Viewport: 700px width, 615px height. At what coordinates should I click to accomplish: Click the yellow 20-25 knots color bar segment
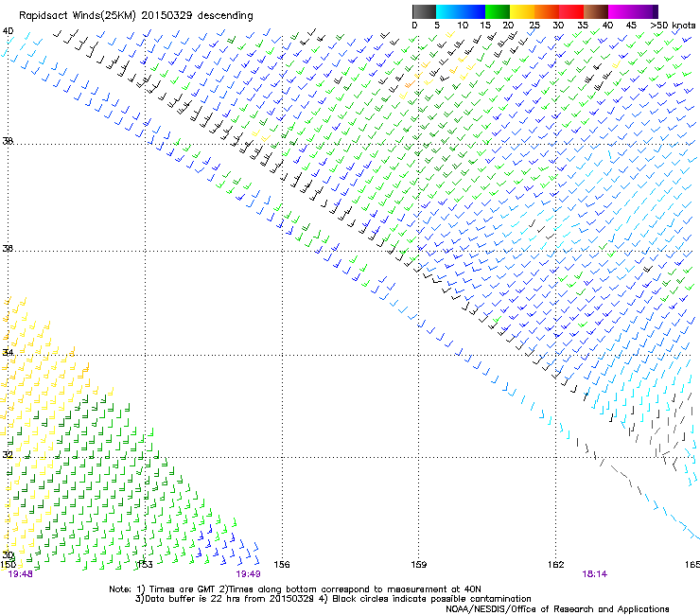pos(522,11)
